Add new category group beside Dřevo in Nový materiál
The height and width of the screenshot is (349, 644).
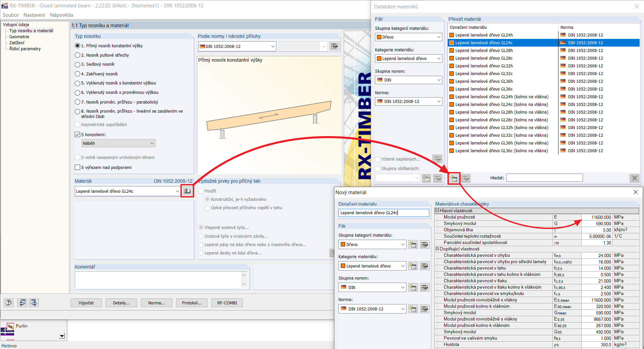click(x=413, y=244)
